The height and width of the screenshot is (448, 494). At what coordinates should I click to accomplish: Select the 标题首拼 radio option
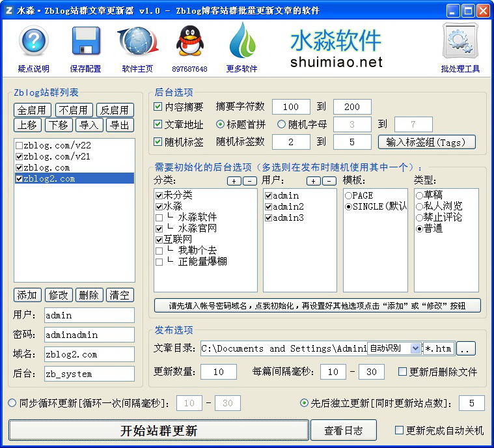(220, 124)
